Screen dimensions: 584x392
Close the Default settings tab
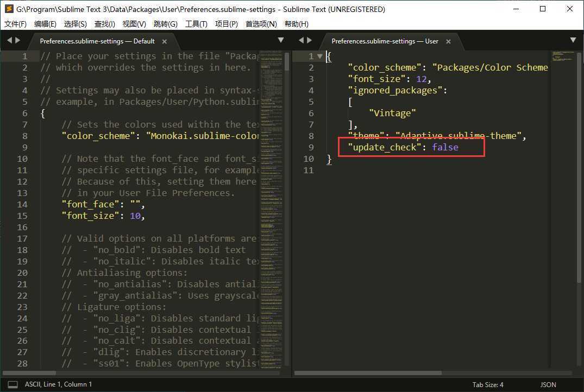(164, 42)
